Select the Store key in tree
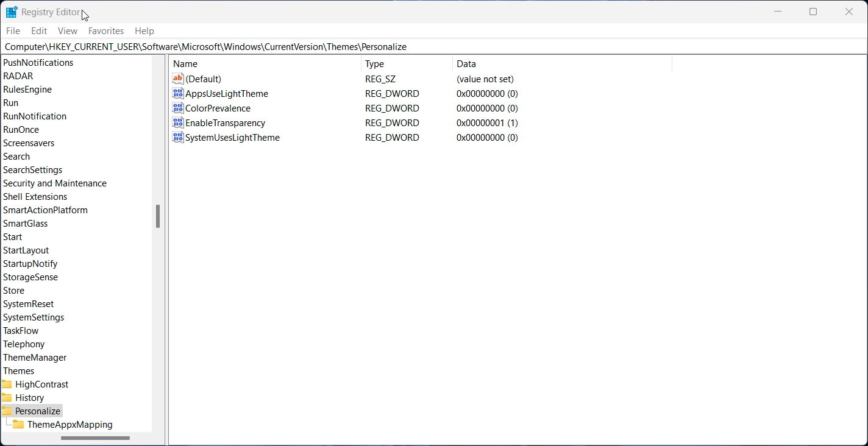This screenshot has width=868, height=446. [x=14, y=291]
